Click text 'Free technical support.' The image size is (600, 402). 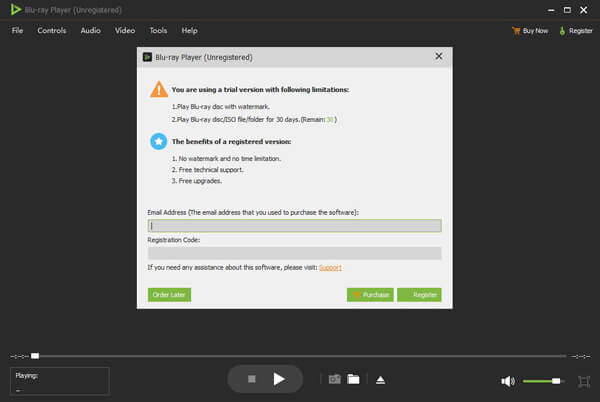pyautogui.click(x=211, y=170)
